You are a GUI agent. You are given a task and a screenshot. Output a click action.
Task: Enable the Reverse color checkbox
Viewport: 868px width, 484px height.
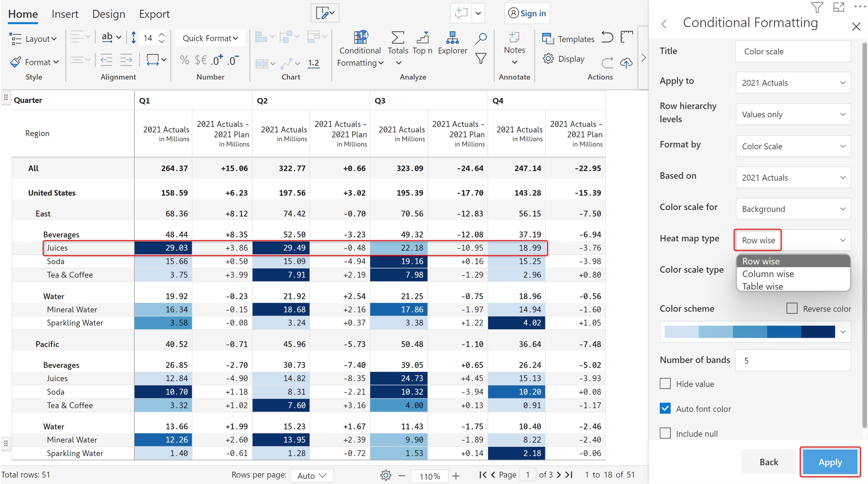click(x=792, y=308)
